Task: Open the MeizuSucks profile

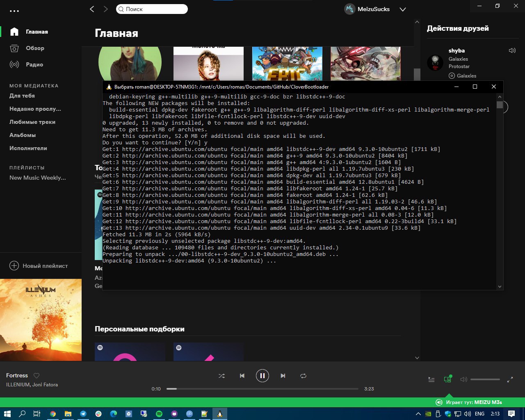Action: pos(367,9)
